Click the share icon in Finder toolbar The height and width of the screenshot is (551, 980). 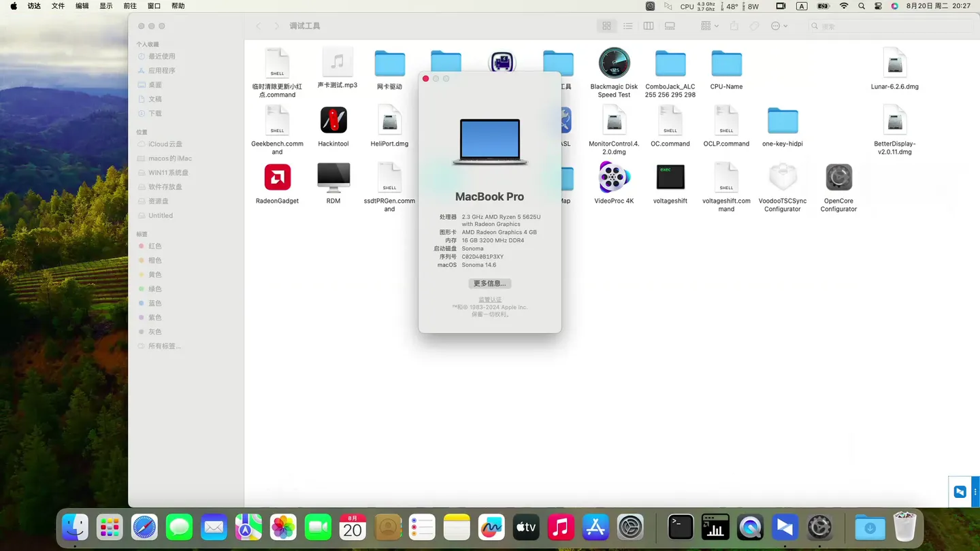coord(734,26)
